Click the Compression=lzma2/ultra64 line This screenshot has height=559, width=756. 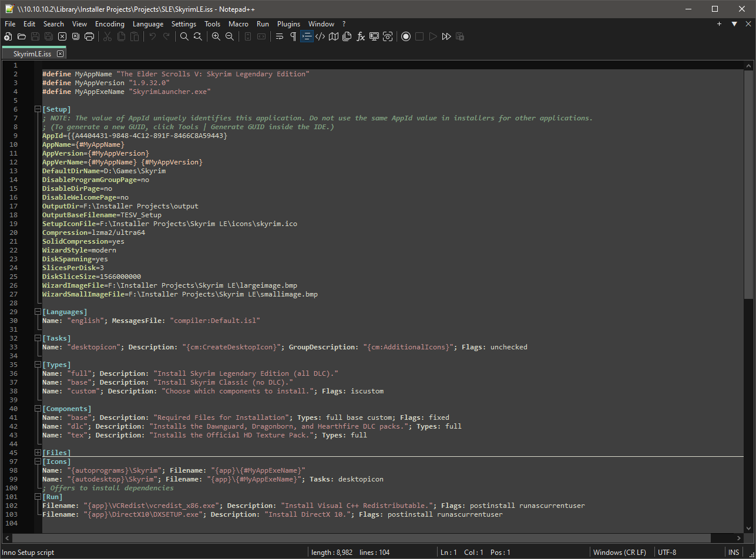[x=93, y=233]
